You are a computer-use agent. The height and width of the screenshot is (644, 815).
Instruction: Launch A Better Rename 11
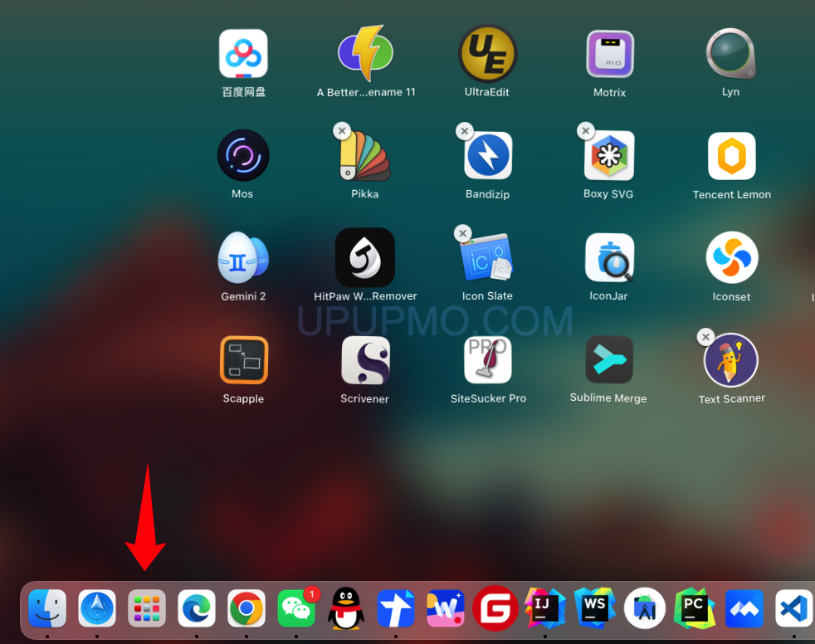pos(365,54)
